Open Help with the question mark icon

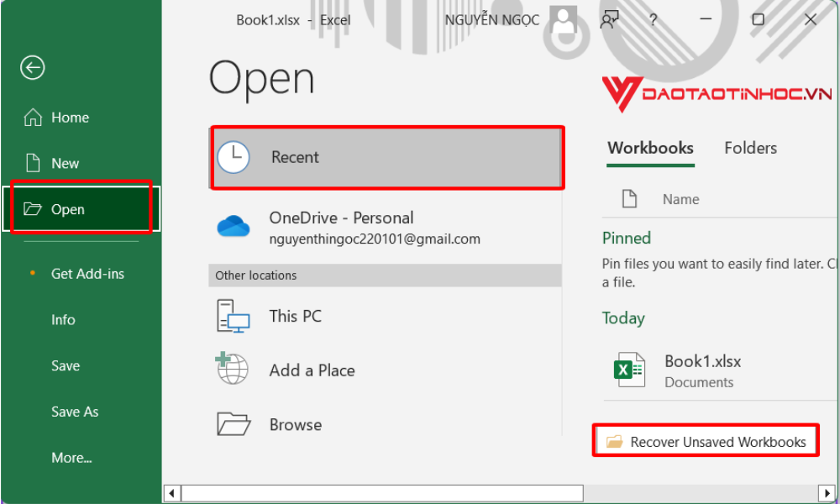click(x=653, y=20)
